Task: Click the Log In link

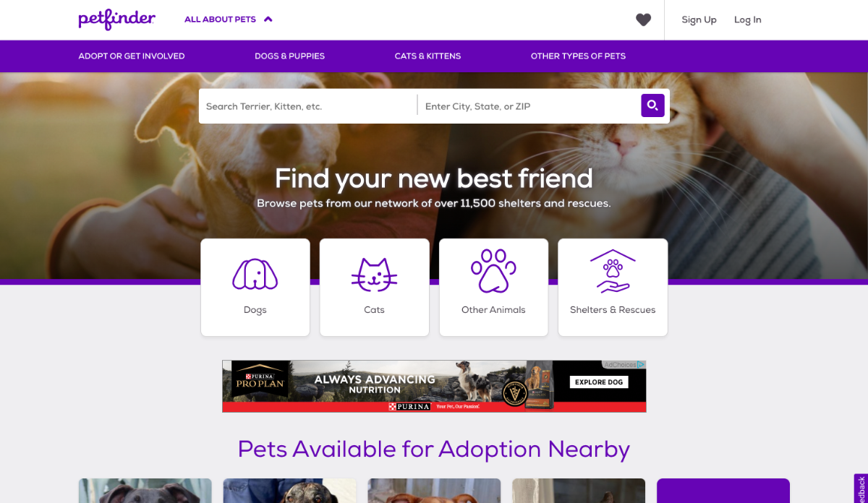Action: click(747, 20)
